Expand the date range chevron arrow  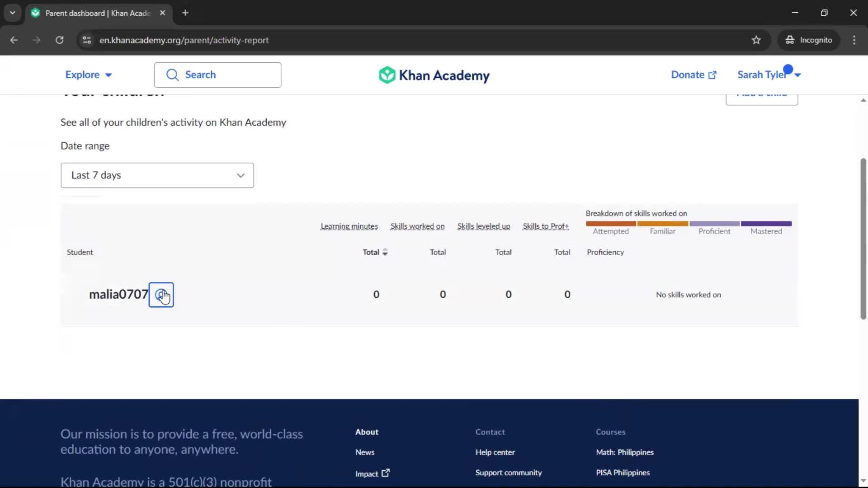tap(241, 175)
